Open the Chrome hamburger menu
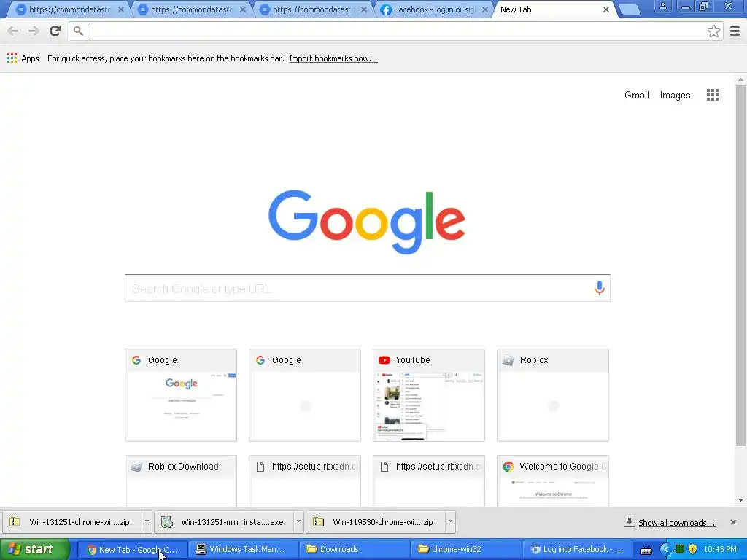 pos(735,31)
